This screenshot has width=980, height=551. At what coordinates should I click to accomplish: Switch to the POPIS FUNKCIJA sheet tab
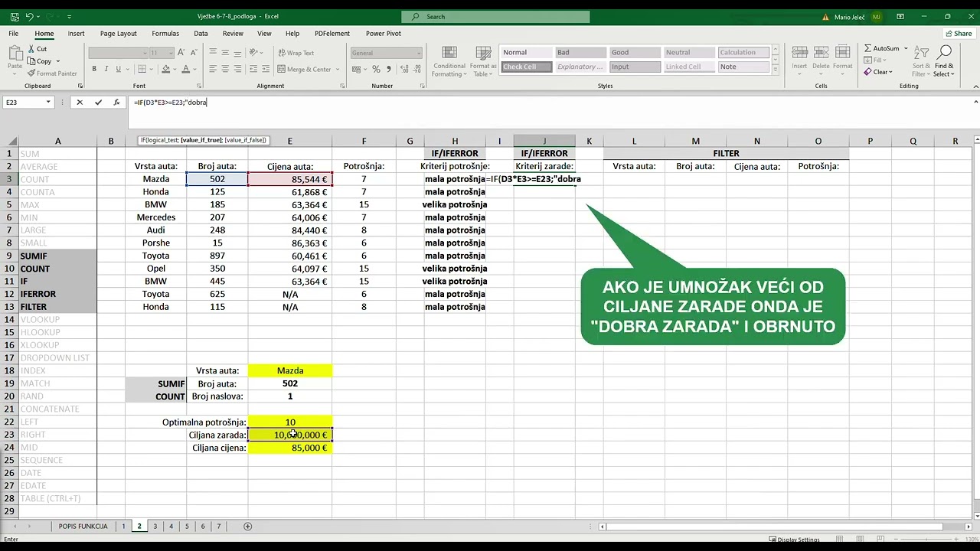click(83, 527)
